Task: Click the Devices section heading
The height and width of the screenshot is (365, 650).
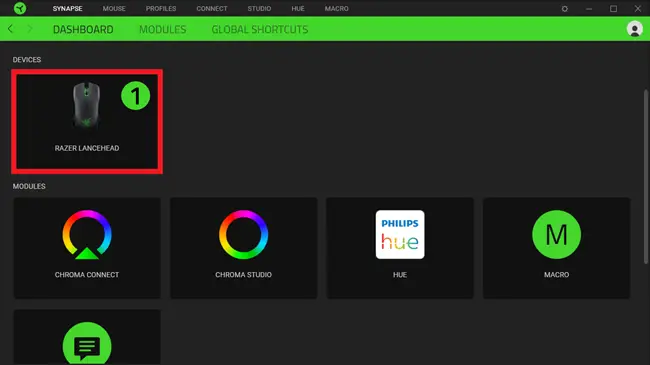Action: click(x=27, y=60)
